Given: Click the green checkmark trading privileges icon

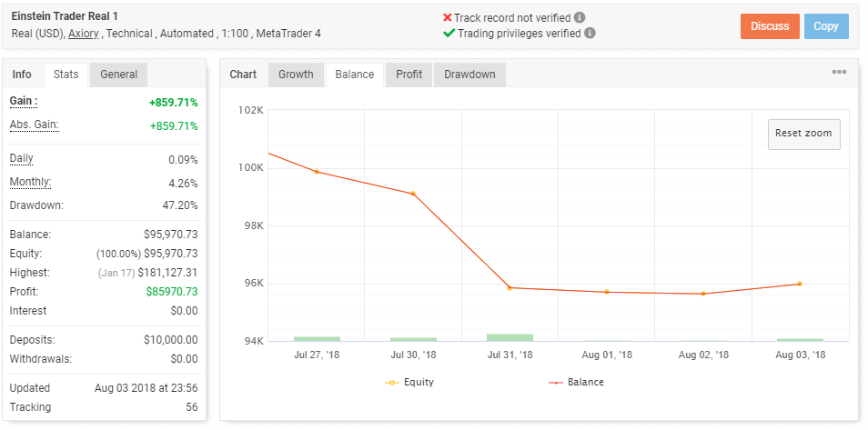Looking at the screenshot, I should 449,34.
